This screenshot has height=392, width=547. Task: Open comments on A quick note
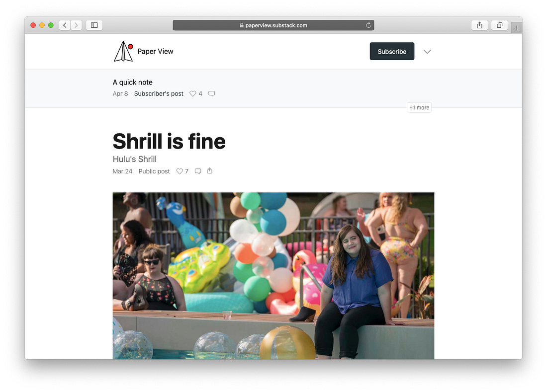coord(211,94)
